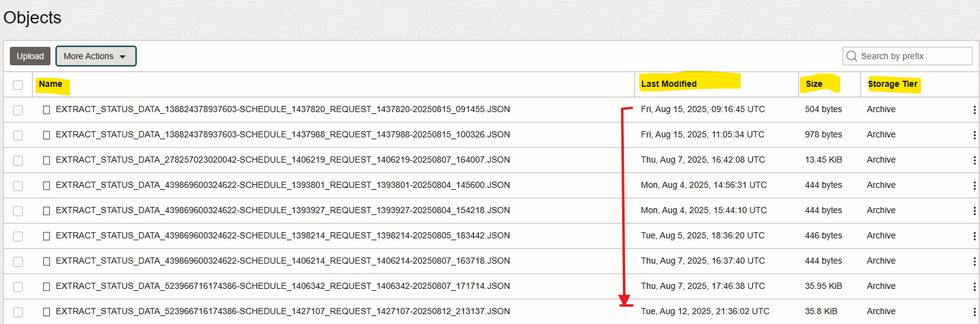Click the search magnifier icon
Screen dimensions: 980x324
click(852, 56)
